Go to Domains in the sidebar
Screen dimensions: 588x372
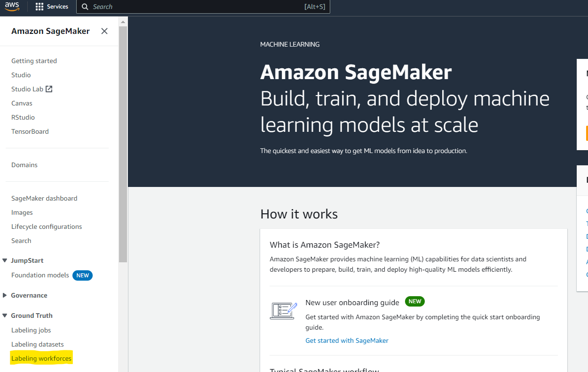coord(24,165)
